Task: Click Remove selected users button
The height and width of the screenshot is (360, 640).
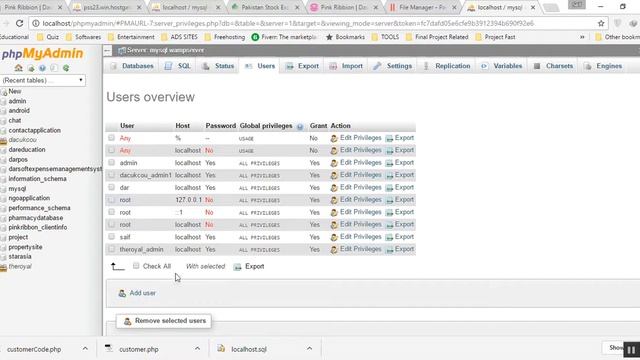Action: click(x=164, y=321)
